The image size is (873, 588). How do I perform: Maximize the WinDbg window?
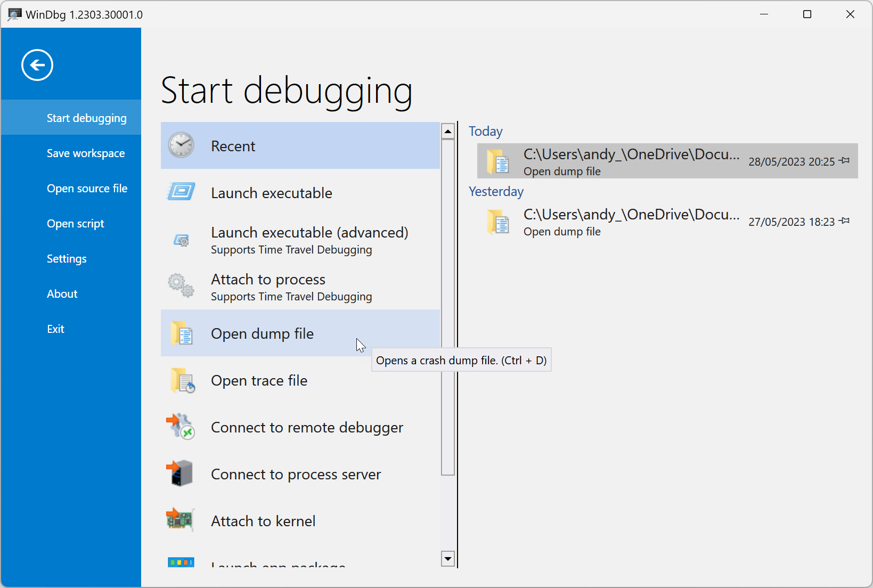pos(807,14)
